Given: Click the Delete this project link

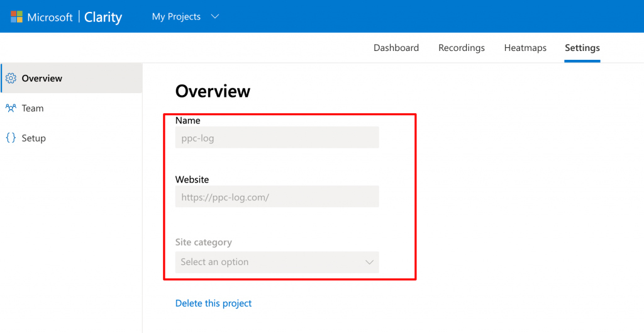Looking at the screenshot, I should (x=213, y=303).
